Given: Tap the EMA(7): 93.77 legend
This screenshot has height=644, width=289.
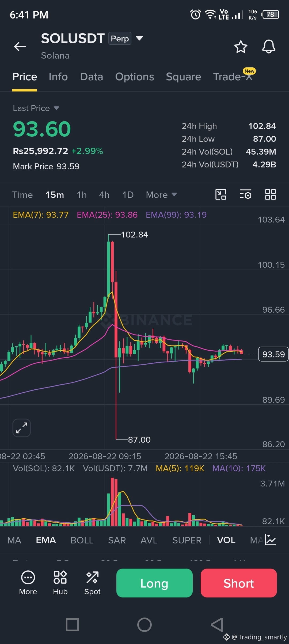Looking at the screenshot, I should [x=41, y=215].
